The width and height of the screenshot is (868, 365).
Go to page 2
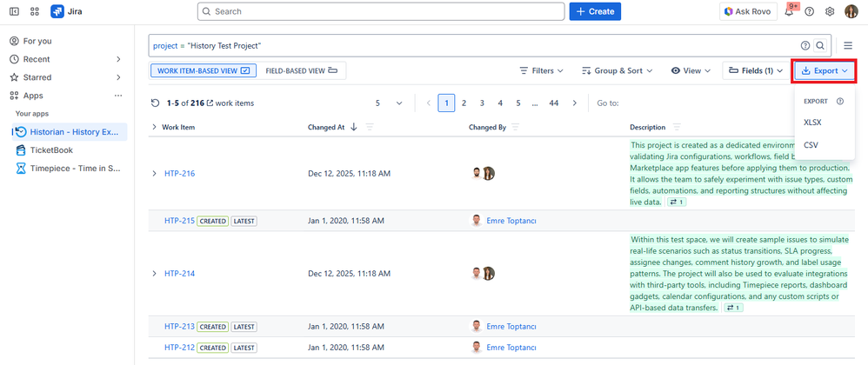click(x=464, y=103)
